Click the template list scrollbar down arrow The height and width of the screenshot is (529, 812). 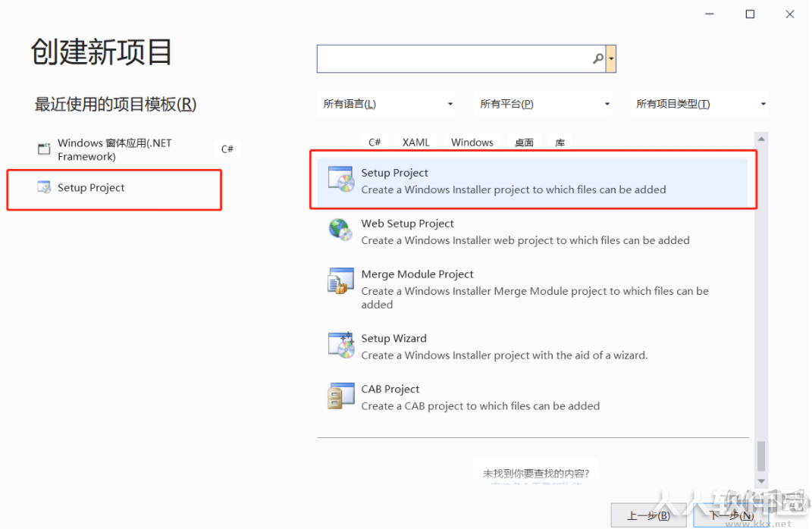click(761, 480)
